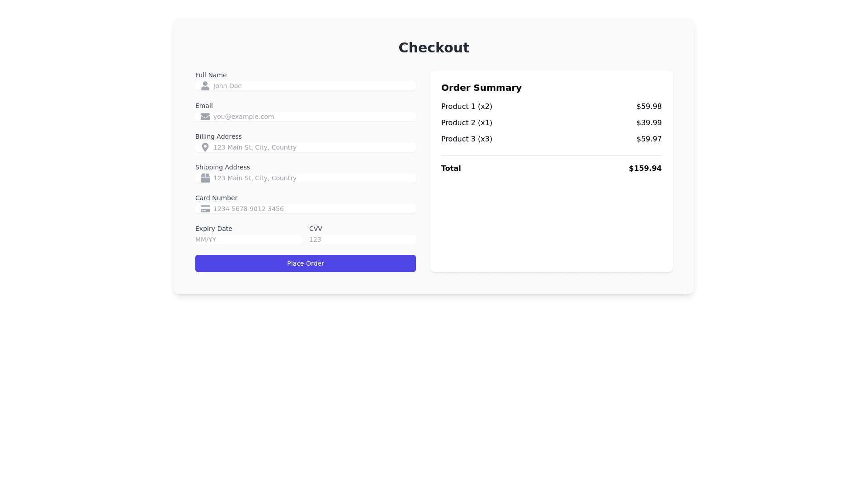The image size is (868, 488).
Task: Click the envelope icon in Email field
Action: click(205, 117)
